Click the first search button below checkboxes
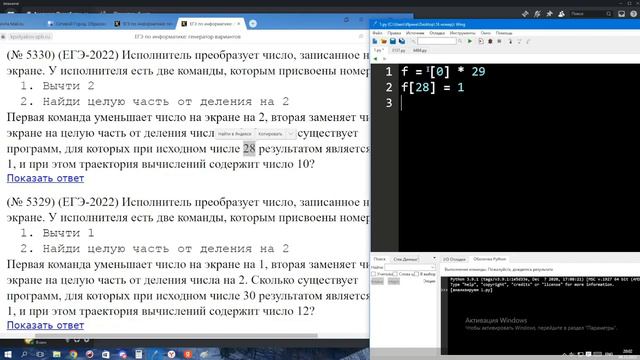 pyautogui.click(x=378, y=282)
